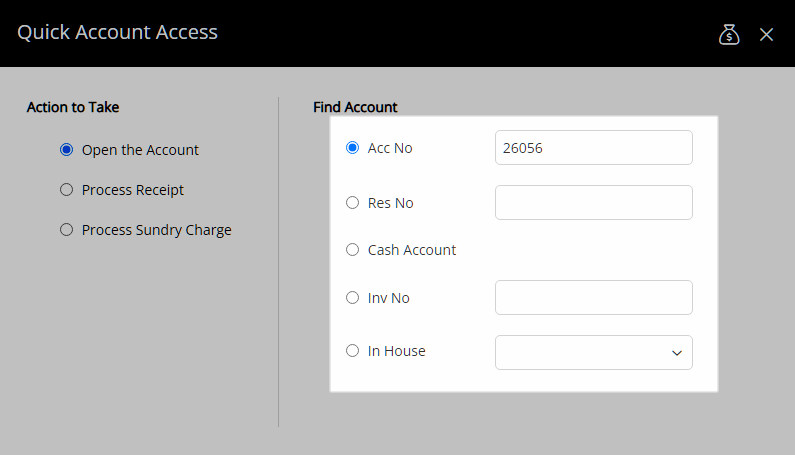Select the Open the Account option
This screenshot has height=455, width=795.
coord(66,150)
